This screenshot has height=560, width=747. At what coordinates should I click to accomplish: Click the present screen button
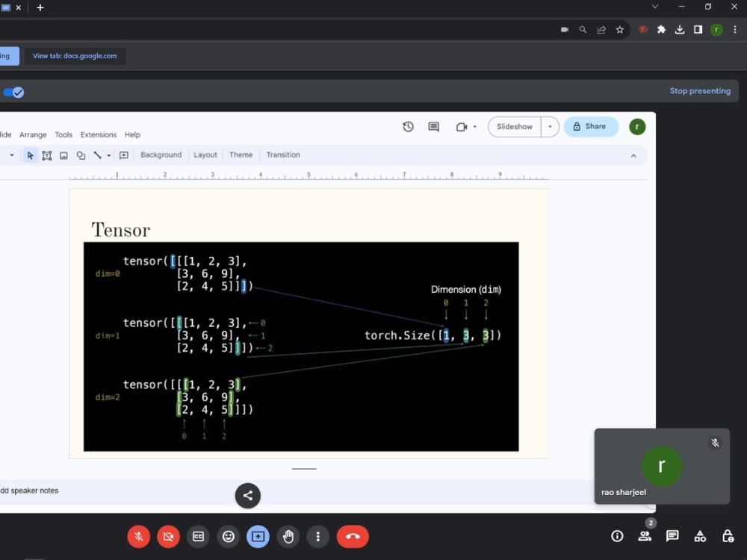click(x=258, y=537)
